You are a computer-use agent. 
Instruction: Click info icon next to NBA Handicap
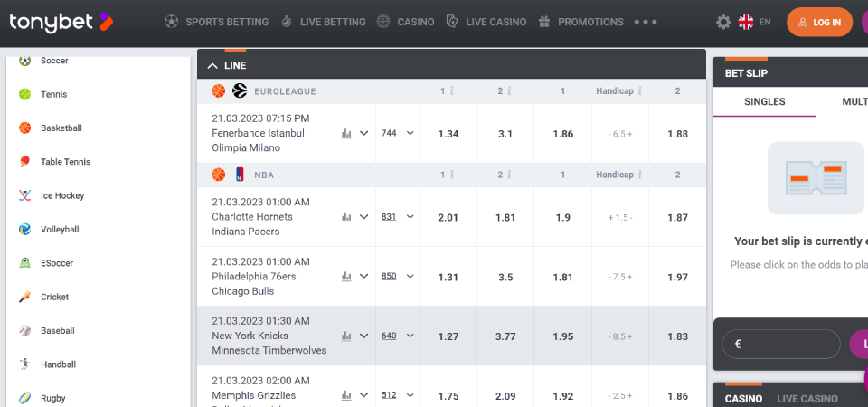[640, 175]
